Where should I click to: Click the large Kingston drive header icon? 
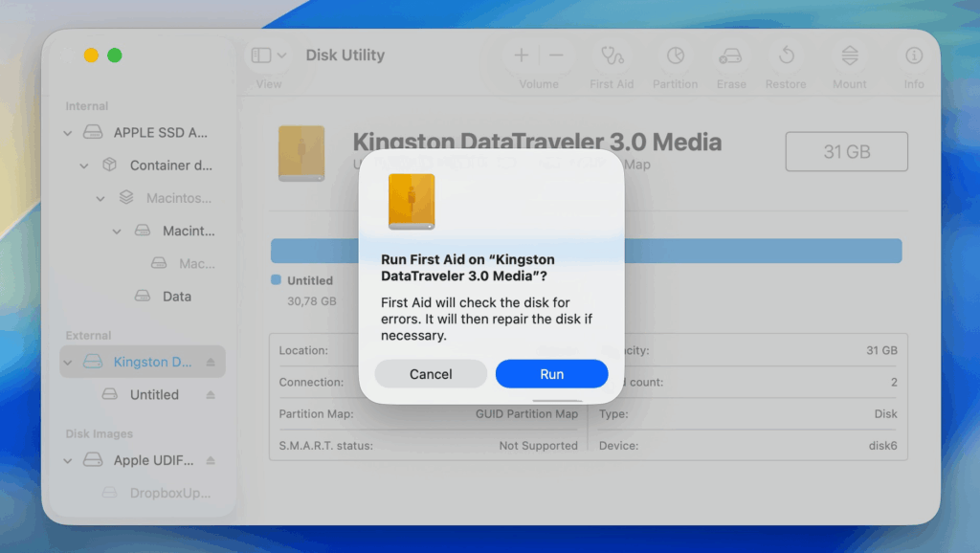301,153
